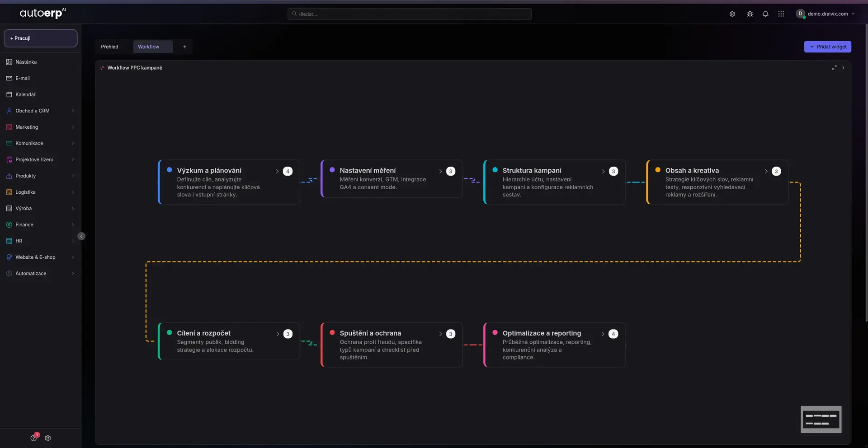Collapse the left sidebar with arrow toggle

pyautogui.click(x=81, y=236)
